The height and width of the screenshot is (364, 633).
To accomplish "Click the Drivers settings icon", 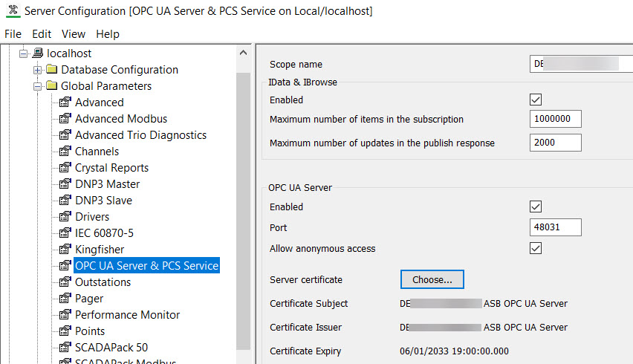I will click(65, 216).
